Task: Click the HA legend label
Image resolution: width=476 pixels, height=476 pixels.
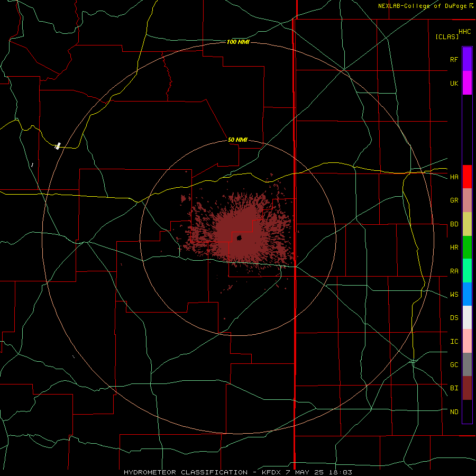Action: (454, 177)
